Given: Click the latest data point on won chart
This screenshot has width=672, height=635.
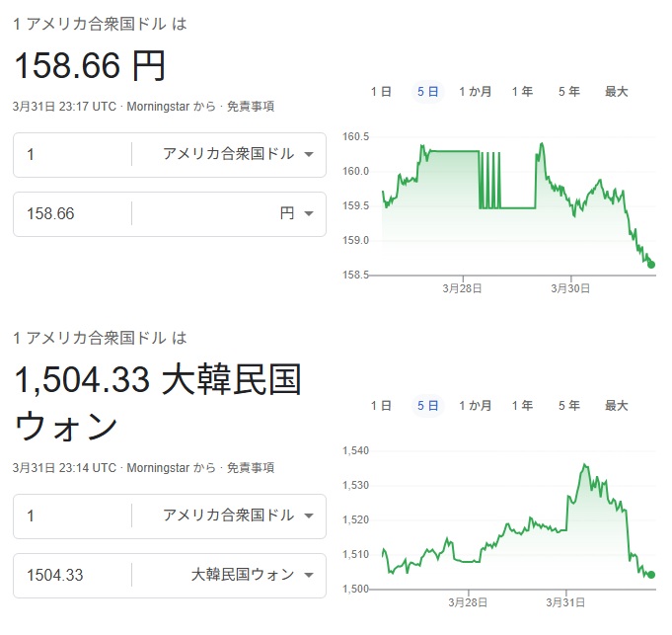Looking at the screenshot, I should tap(651, 574).
